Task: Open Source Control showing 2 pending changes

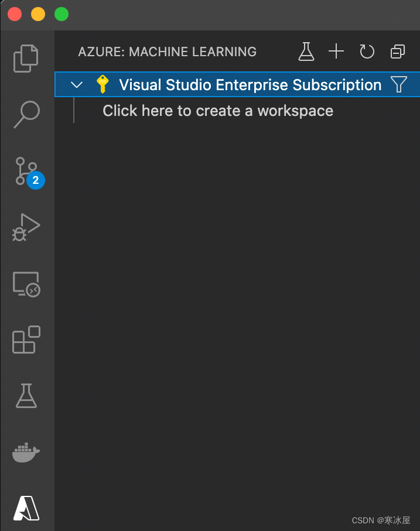Action: (26, 172)
